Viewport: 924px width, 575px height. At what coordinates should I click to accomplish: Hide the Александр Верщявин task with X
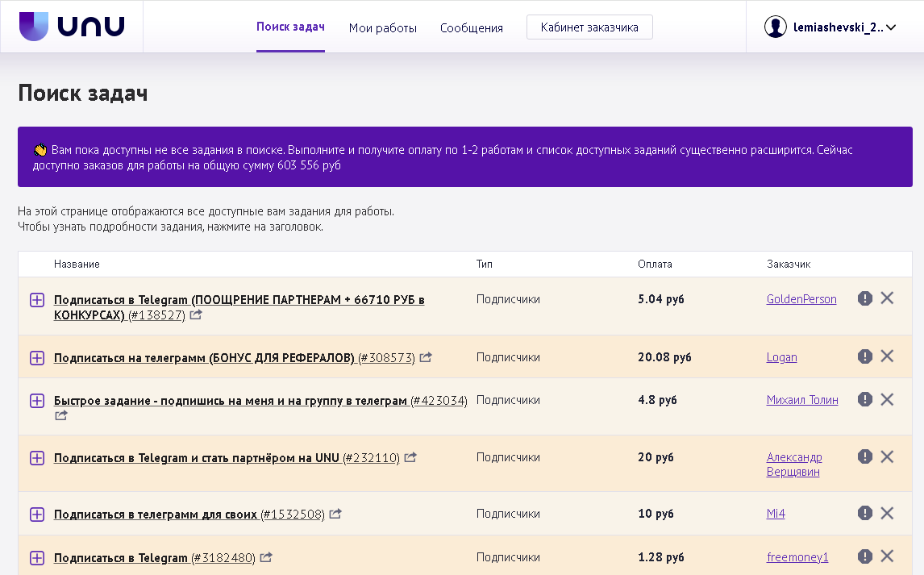pos(887,456)
